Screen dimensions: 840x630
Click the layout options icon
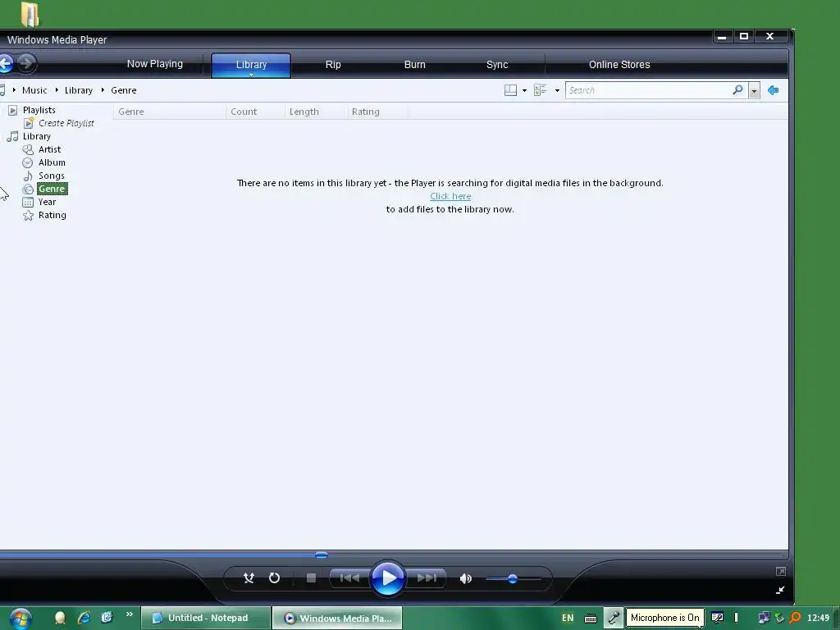pyautogui.click(x=510, y=90)
